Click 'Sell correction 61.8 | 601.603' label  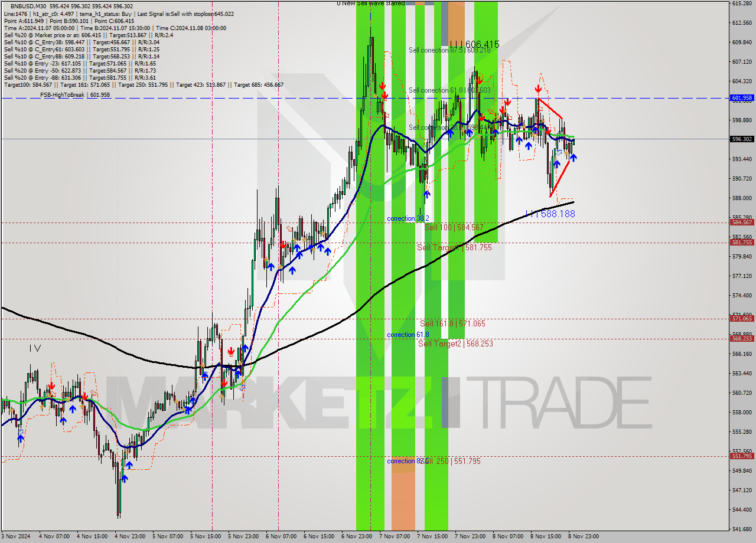click(449, 90)
